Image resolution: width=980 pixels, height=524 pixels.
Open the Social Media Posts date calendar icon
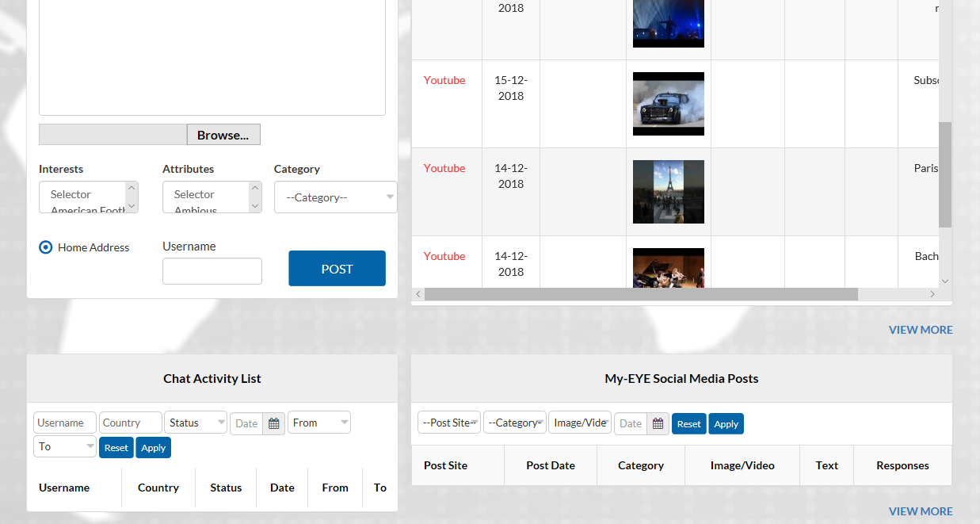click(658, 423)
